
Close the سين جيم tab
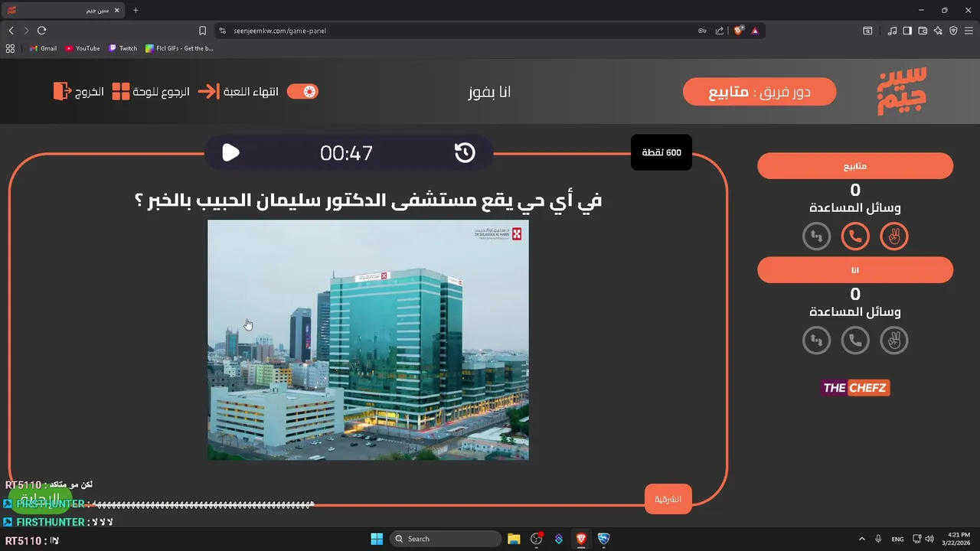tap(116, 11)
